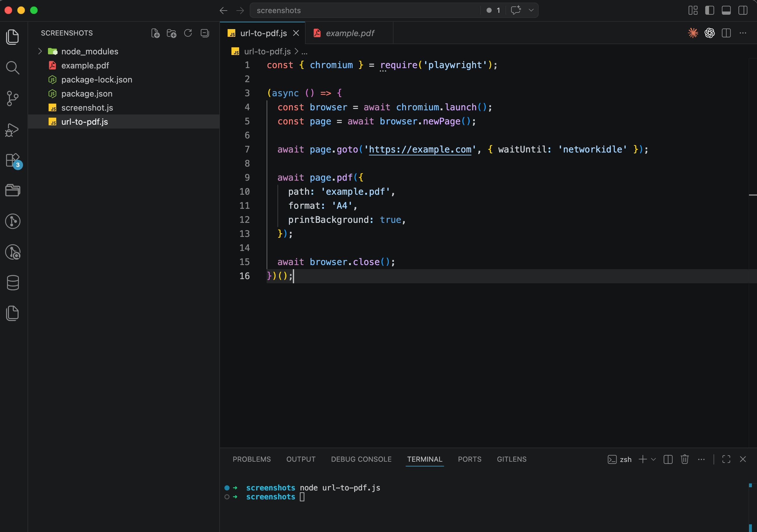Click the Refresh Explorer button
This screenshot has width=757, height=532.
[x=188, y=33]
